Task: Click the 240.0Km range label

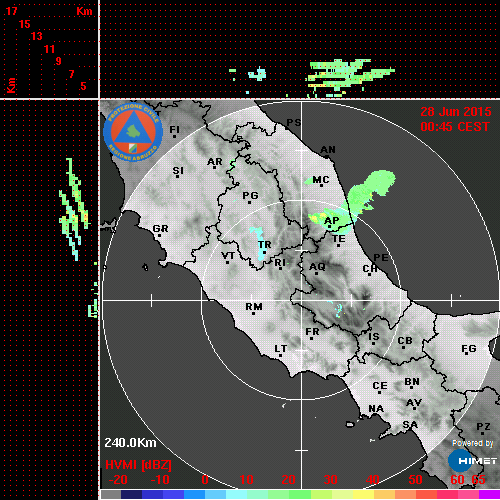Action: [x=130, y=443]
